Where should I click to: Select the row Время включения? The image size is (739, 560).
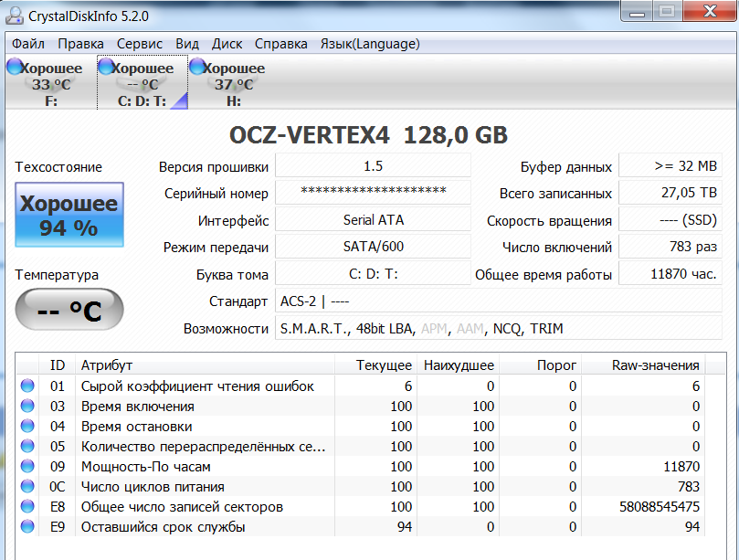pos(361,406)
